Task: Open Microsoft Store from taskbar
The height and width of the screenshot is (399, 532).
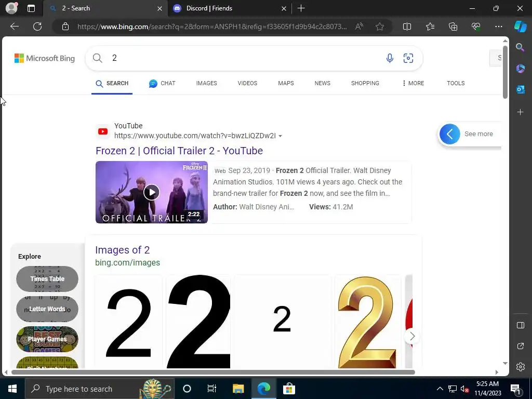Action: pos(289,389)
